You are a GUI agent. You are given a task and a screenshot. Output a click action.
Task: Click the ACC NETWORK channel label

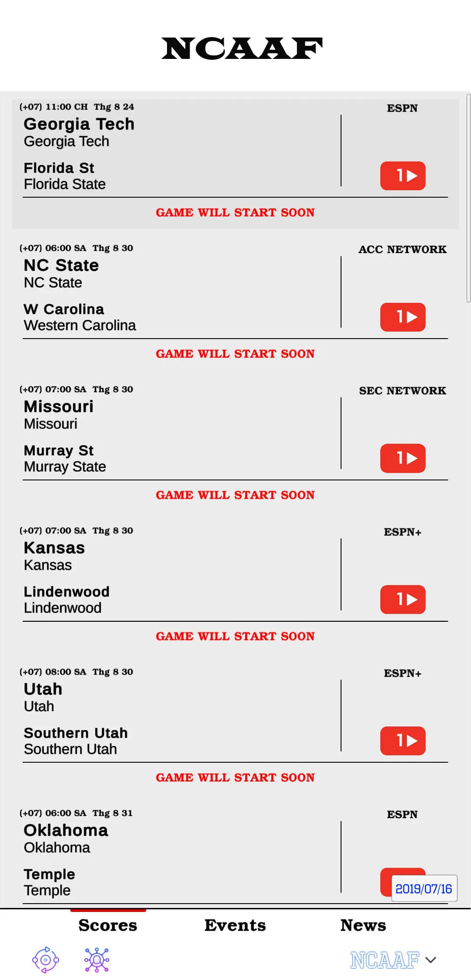click(x=403, y=249)
